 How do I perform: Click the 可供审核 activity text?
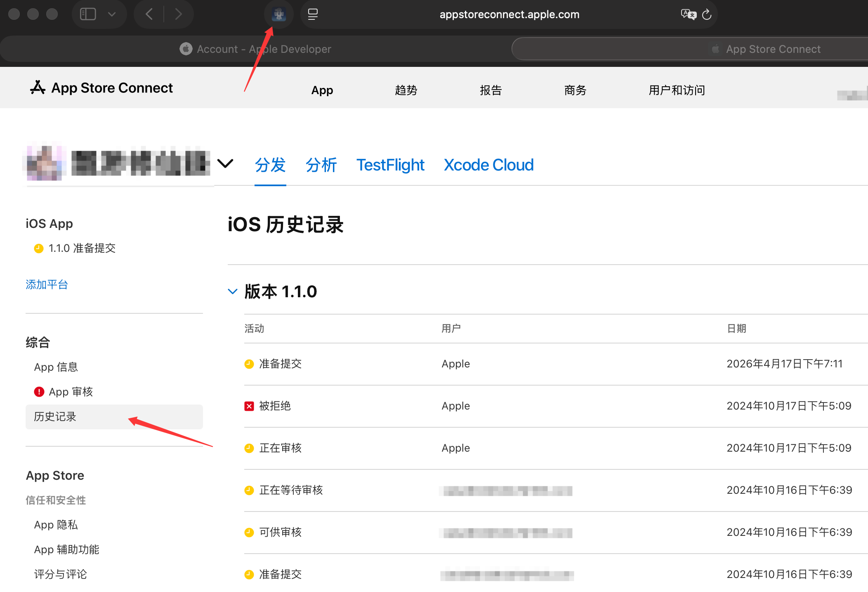pos(281,532)
